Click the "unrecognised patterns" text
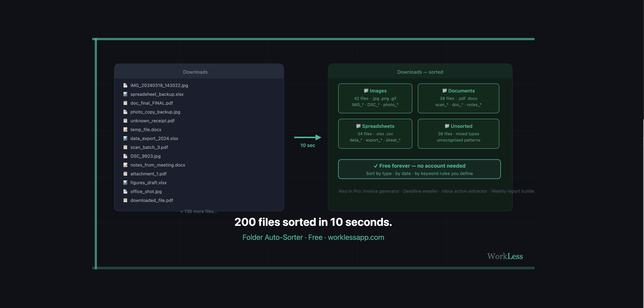The image size is (644, 308). click(x=459, y=140)
